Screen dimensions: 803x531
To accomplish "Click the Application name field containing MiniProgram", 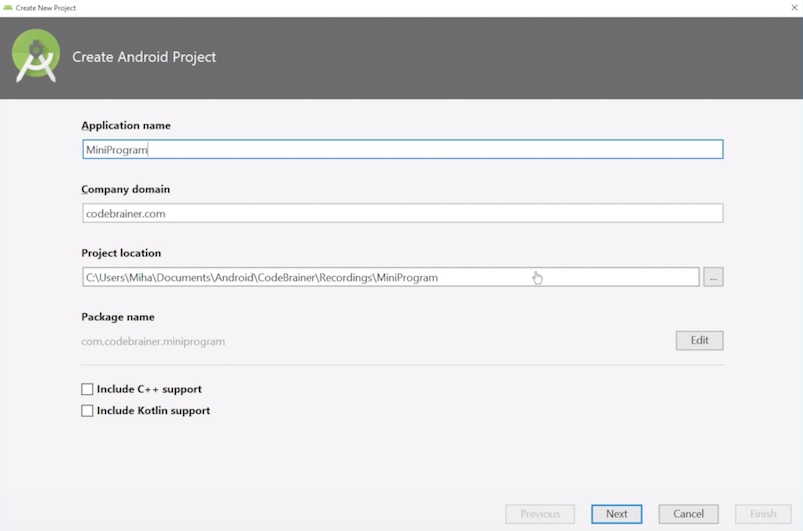I will tap(403, 150).
